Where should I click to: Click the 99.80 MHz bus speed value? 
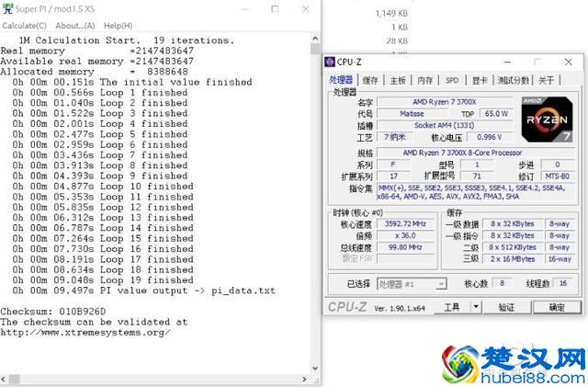tap(405, 247)
